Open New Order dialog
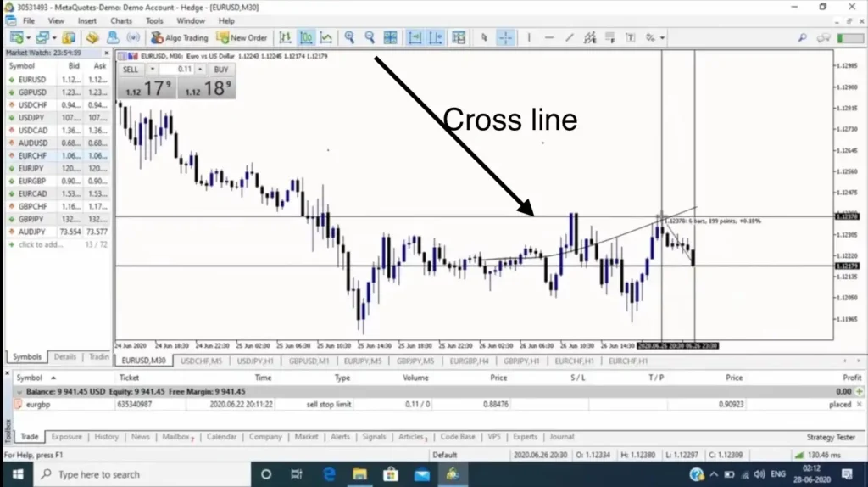This screenshot has width=868, height=487. tap(242, 37)
